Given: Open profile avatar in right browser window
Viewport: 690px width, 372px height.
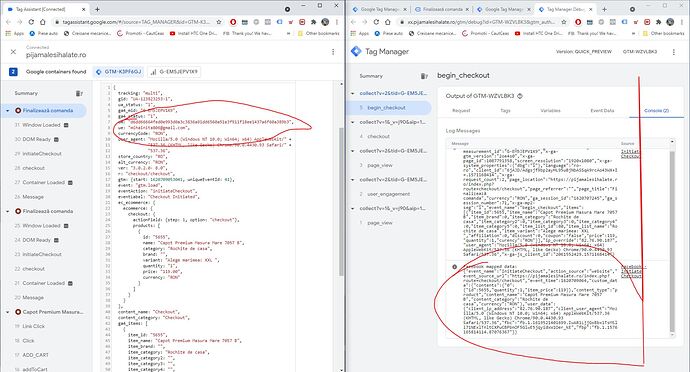Looking at the screenshot, I should (670, 22).
